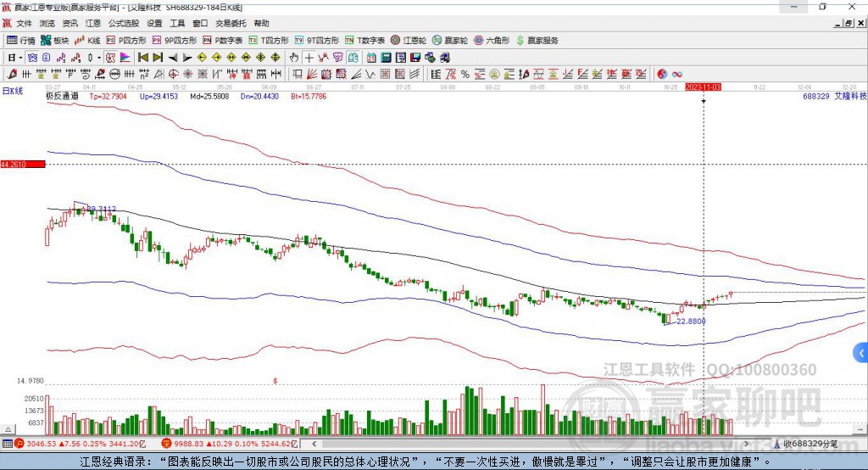Open the 设置 menu

click(x=154, y=23)
